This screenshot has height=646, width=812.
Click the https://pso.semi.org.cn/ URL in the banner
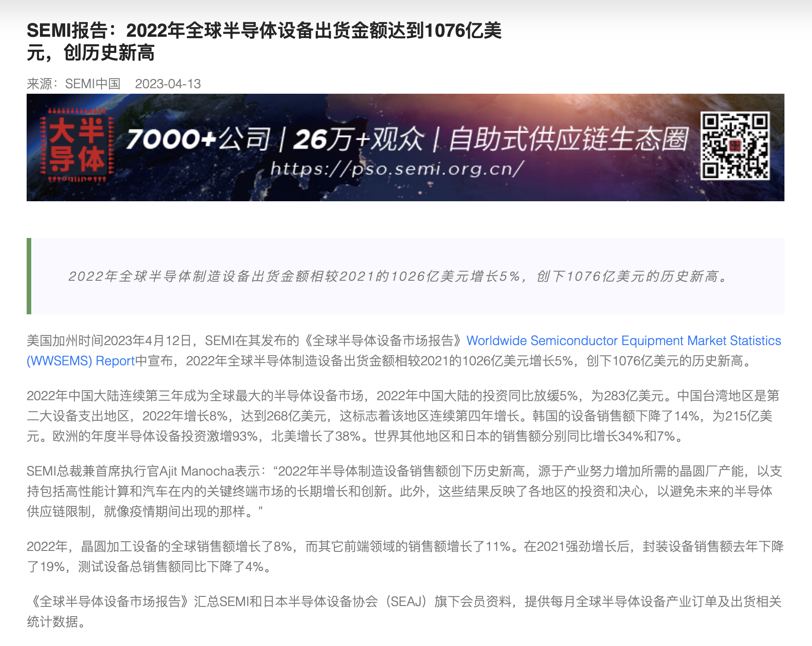point(397,169)
